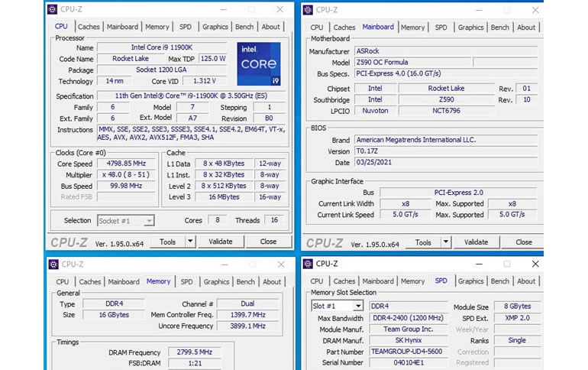
Task: Click the TEAMGROUP-UD4-5600 part number field
Action: 409,352
